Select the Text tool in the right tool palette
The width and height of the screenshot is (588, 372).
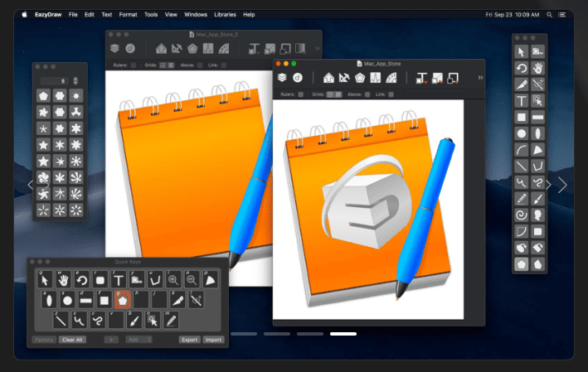pyautogui.click(x=522, y=101)
